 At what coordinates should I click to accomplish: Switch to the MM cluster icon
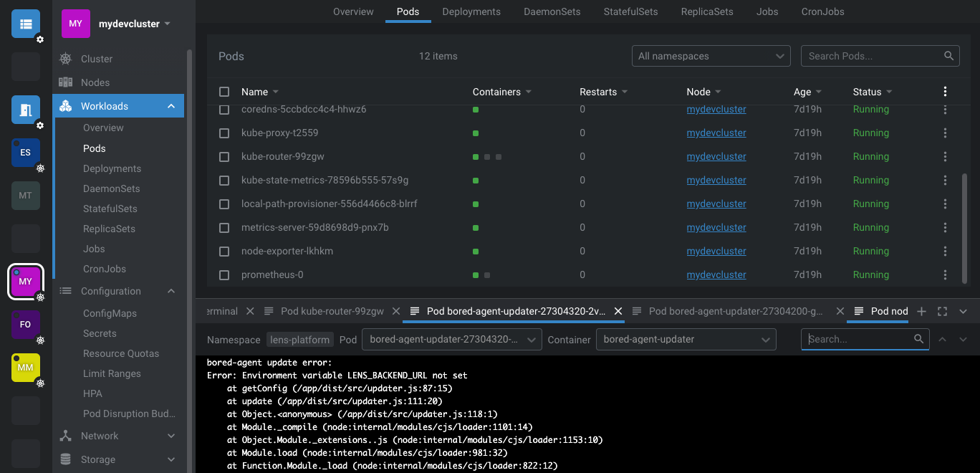pyautogui.click(x=26, y=368)
